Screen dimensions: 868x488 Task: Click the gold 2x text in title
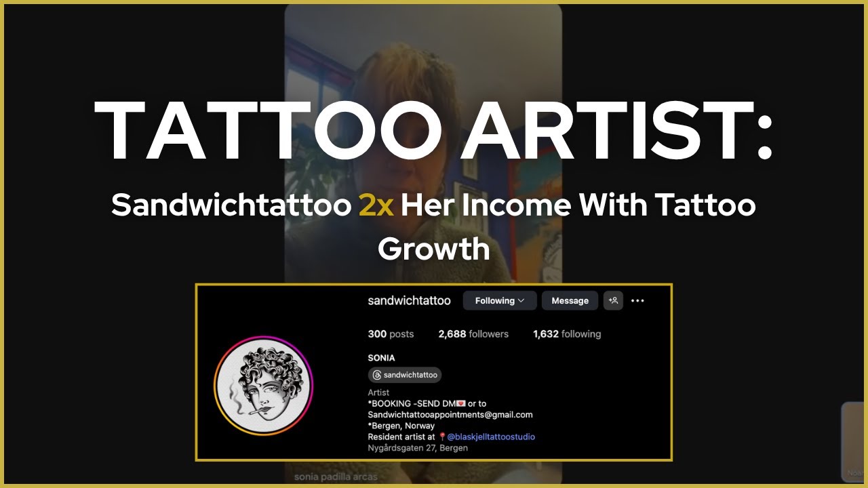coord(376,204)
